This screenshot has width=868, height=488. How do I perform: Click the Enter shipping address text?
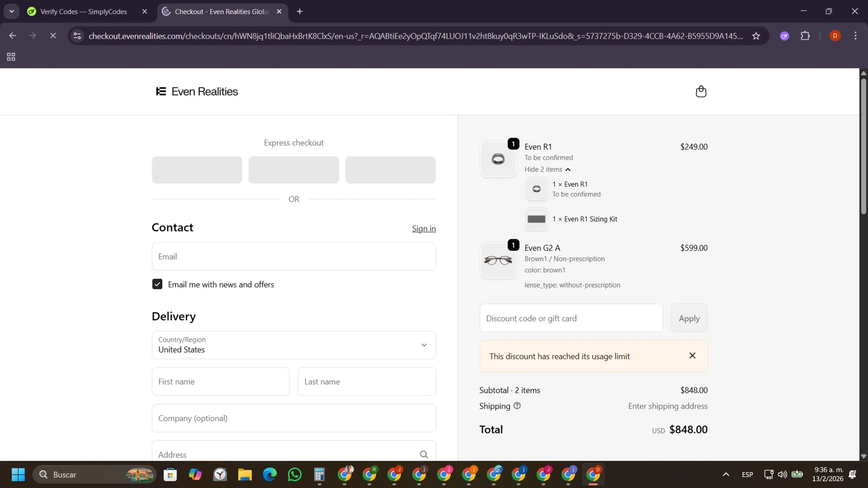point(668,406)
